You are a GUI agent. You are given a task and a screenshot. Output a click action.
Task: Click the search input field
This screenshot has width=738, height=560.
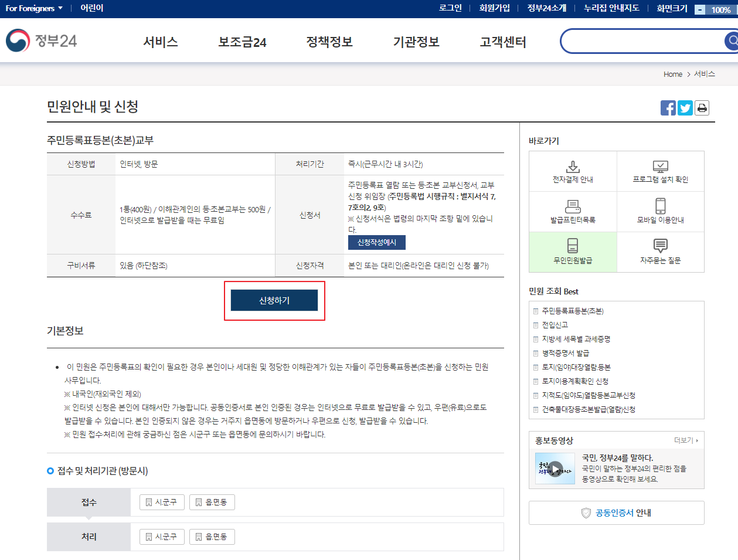(643, 41)
